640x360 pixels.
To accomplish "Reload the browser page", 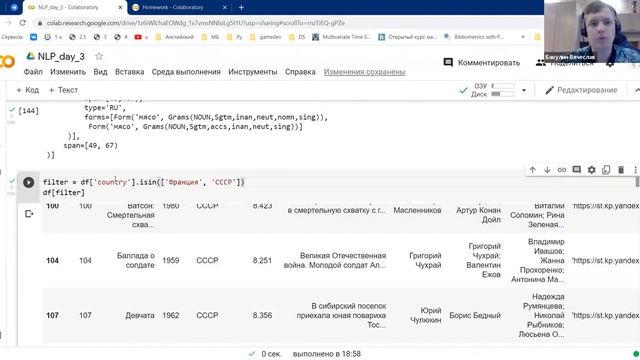I will tap(22, 23).
